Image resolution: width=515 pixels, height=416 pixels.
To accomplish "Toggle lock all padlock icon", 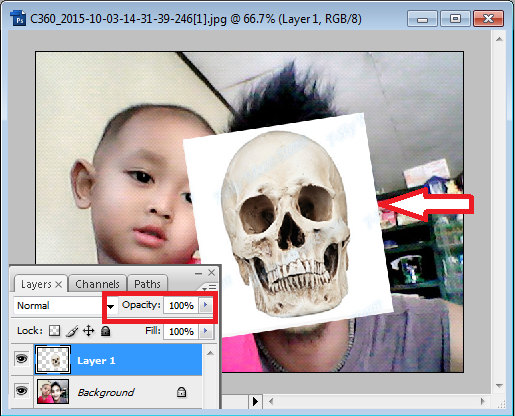I will click(x=106, y=331).
